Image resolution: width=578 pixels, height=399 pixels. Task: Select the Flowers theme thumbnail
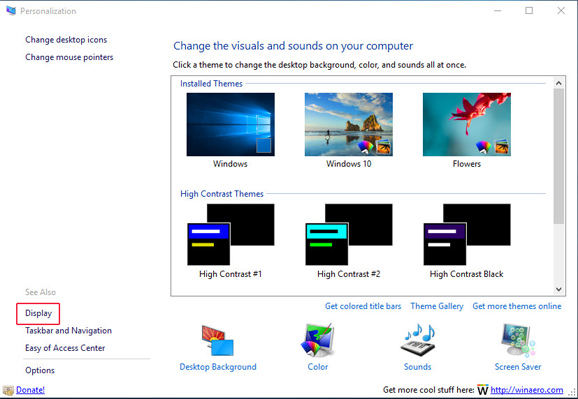[x=467, y=124]
